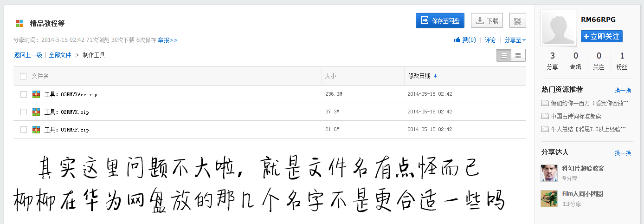Switch to list view icon

[x=504, y=56]
